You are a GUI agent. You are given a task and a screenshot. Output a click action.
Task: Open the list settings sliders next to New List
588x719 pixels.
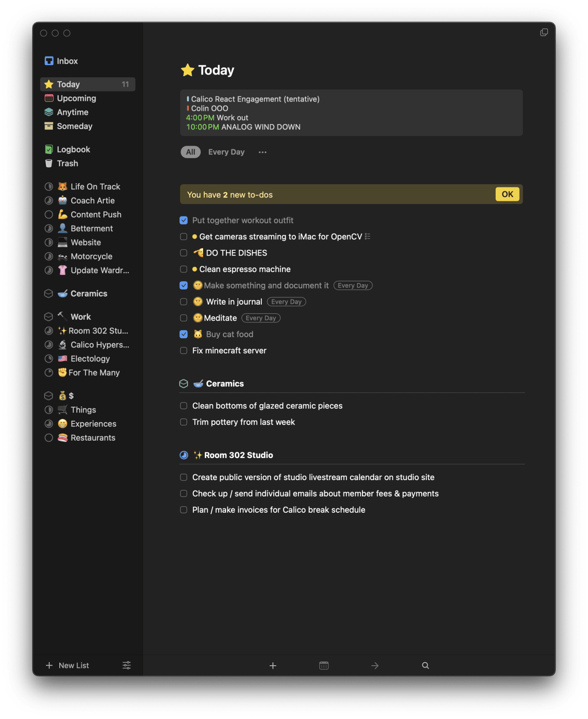tap(126, 665)
